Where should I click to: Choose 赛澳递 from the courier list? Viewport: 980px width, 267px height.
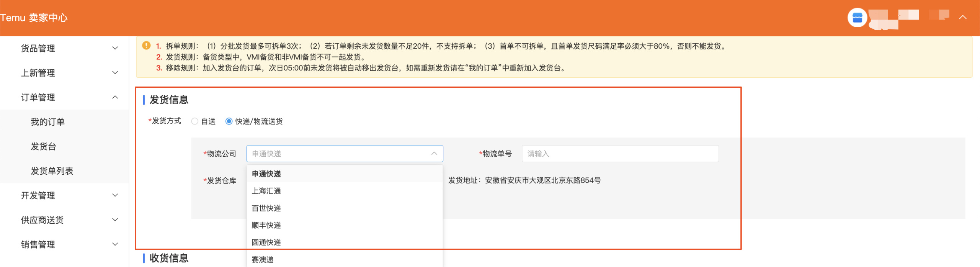coord(345,259)
